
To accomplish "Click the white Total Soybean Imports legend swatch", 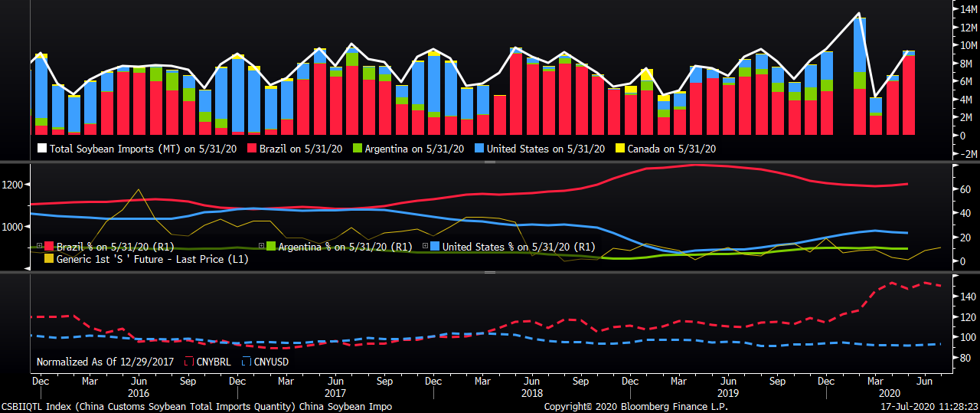I will [42, 149].
